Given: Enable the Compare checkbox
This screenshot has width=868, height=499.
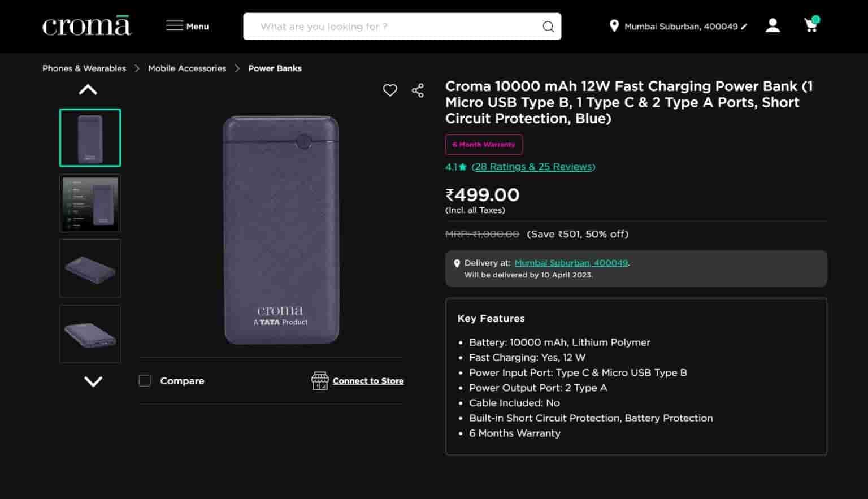Looking at the screenshot, I should pos(145,381).
